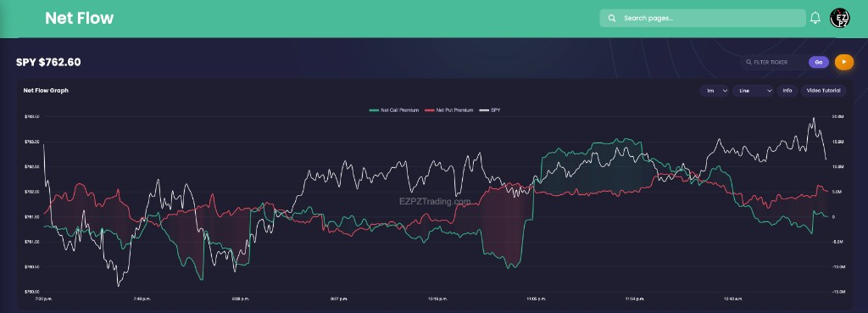
Task: Click the $760.00 price axis label
Action: click(31, 292)
